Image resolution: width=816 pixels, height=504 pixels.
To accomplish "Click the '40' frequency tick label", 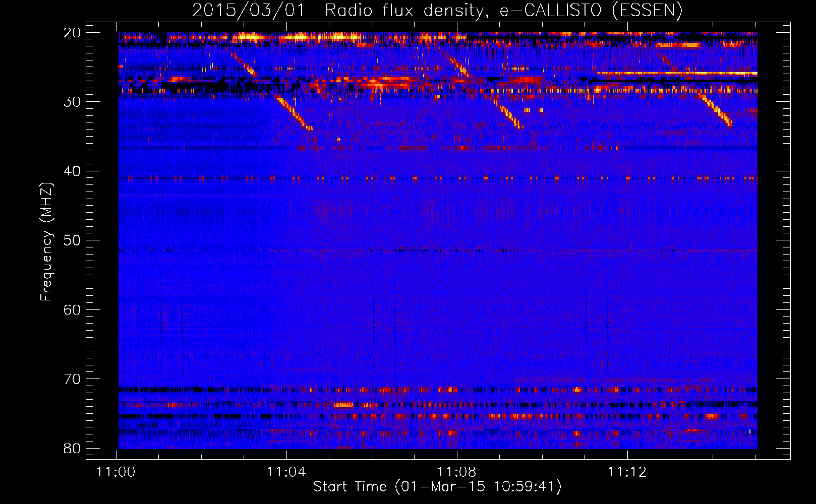I will pos(72,171).
